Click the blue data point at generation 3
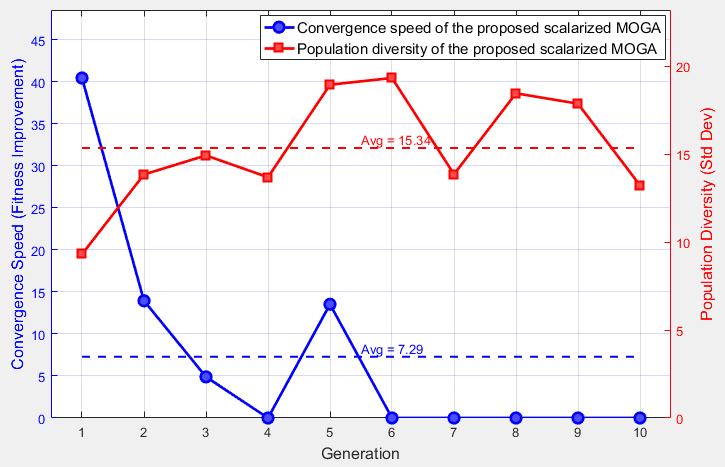Image resolution: width=725 pixels, height=467 pixels. tap(206, 377)
